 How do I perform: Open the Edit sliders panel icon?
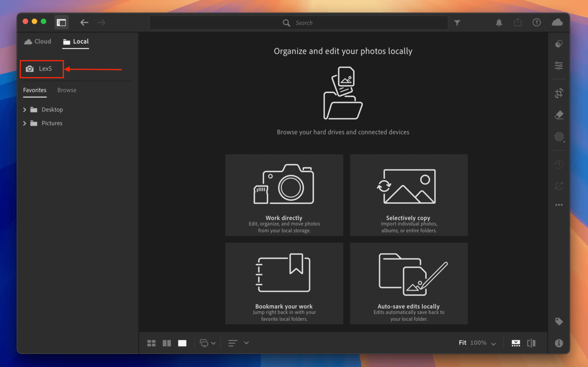coord(559,65)
